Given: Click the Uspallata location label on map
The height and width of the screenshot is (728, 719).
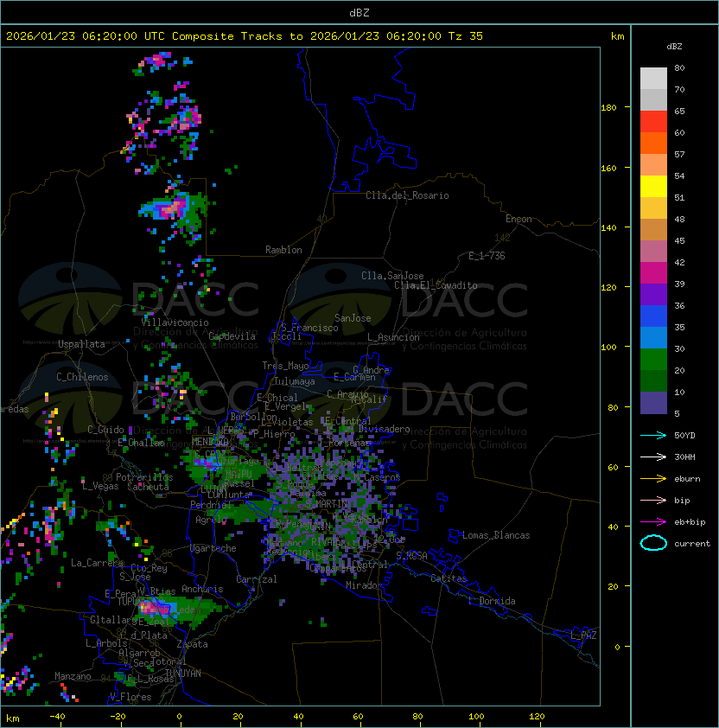Looking at the screenshot, I should (82, 344).
